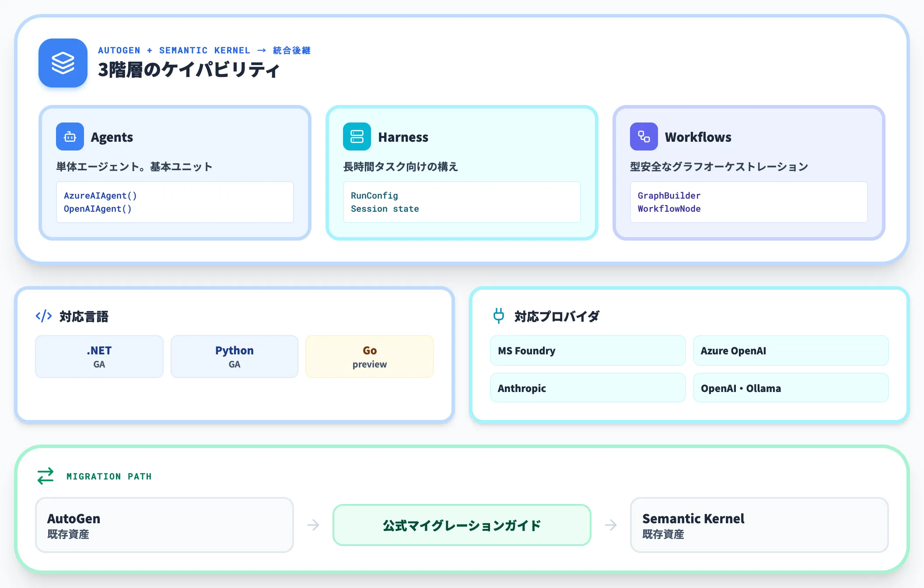Image resolution: width=924 pixels, height=588 pixels.
Task: Choose the Anthropic provider
Action: pos(588,388)
